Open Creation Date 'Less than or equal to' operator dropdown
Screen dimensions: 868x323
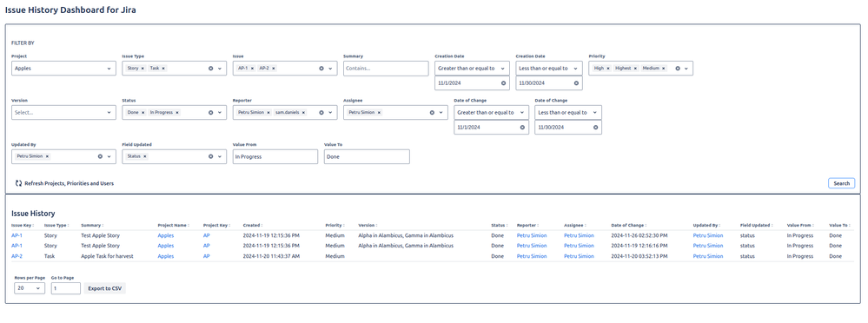point(549,68)
